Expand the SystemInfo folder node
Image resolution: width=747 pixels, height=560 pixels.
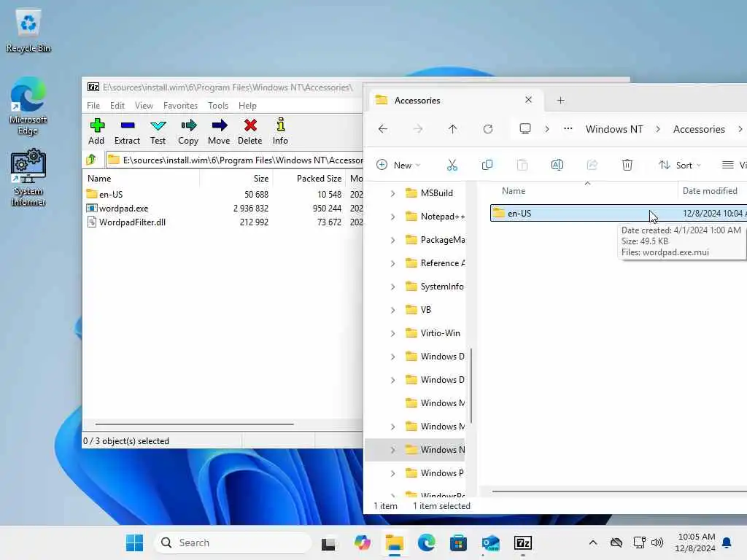392,287
